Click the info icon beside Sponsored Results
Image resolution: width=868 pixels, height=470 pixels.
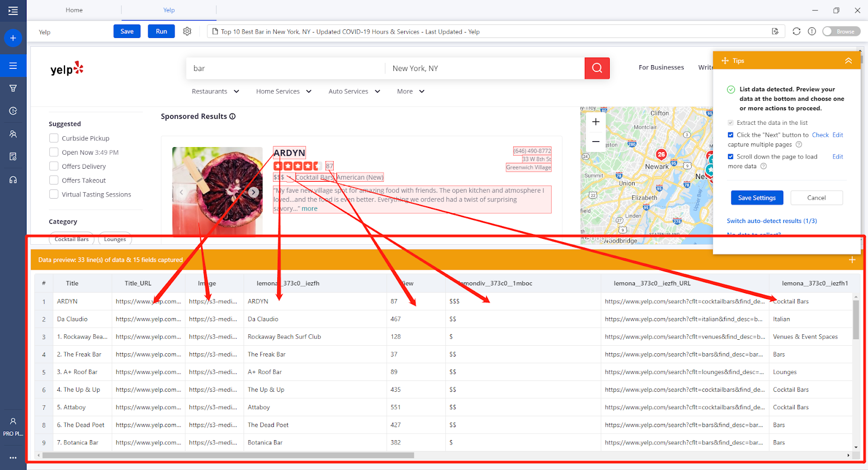coord(233,116)
